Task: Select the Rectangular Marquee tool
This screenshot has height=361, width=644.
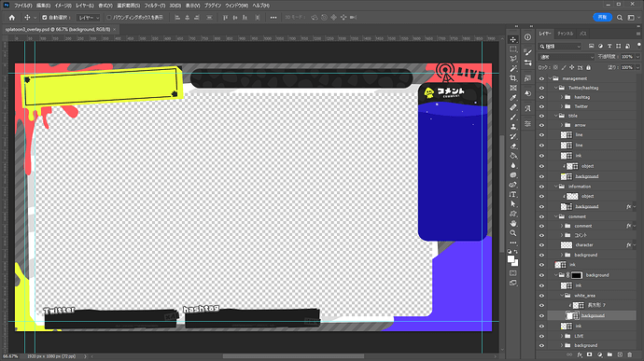Action: pos(513,49)
